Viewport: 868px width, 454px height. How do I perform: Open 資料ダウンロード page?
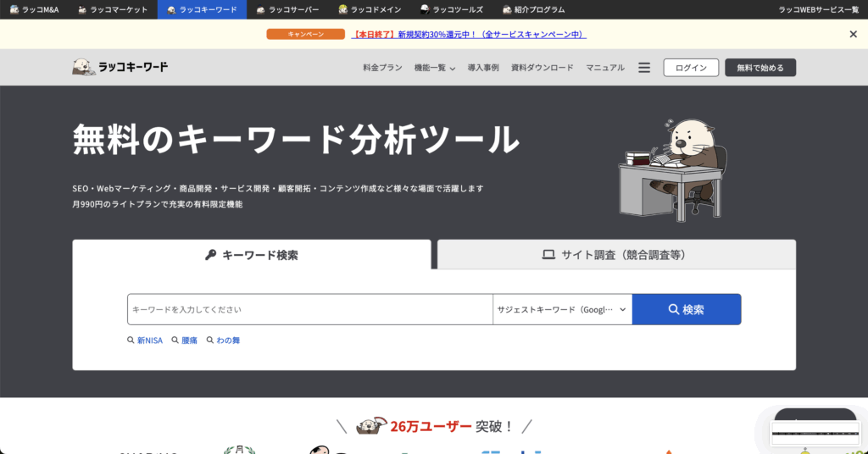(542, 68)
